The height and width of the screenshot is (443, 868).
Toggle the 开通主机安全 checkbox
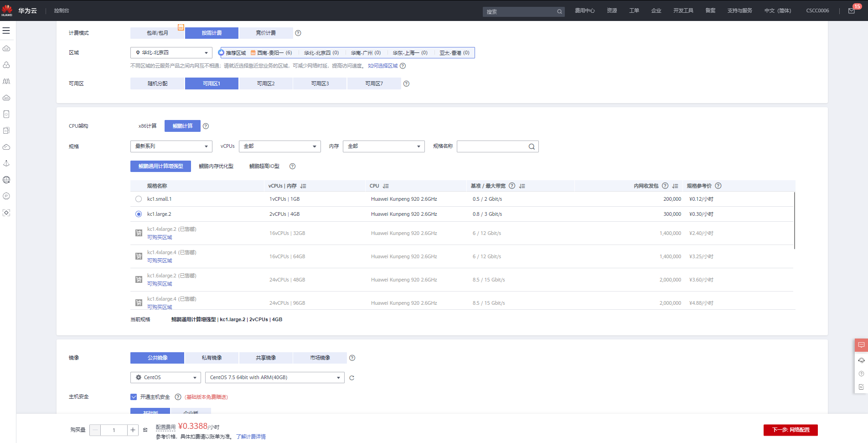click(x=134, y=397)
